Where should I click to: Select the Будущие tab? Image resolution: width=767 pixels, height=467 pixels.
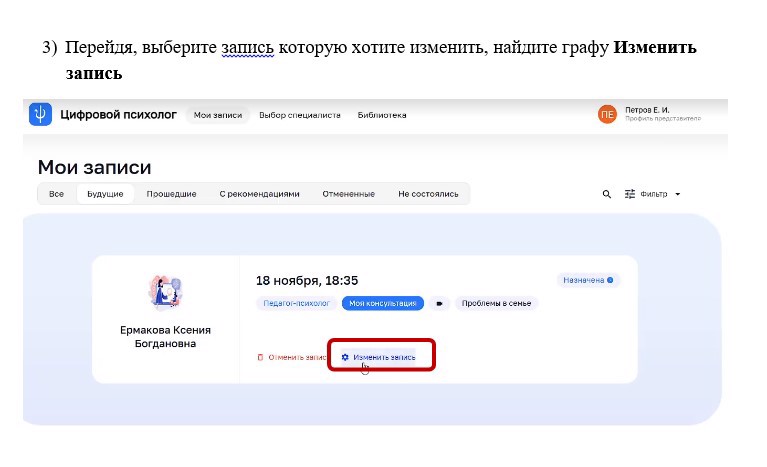tap(105, 194)
